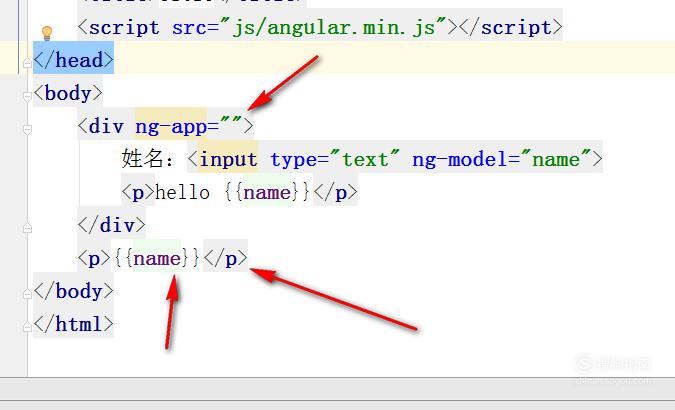This screenshot has width=675, height=410.
Task: Click the lightbulb intention icon
Action: click(x=46, y=33)
